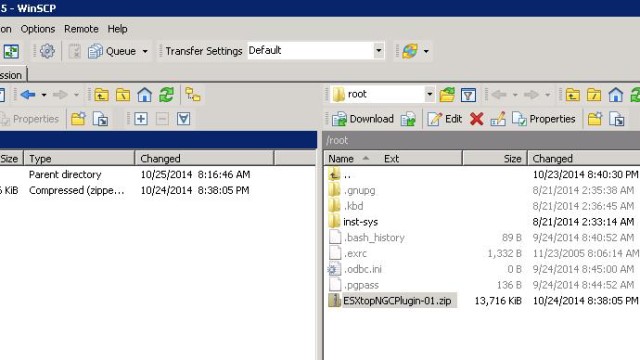Image resolution: width=640 pixels, height=360 pixels.
Task: Click the Download button
Action: coord(363,119)
